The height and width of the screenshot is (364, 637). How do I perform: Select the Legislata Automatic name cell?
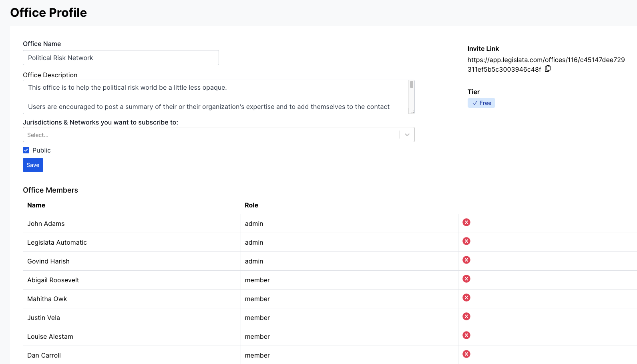[132, 242]
